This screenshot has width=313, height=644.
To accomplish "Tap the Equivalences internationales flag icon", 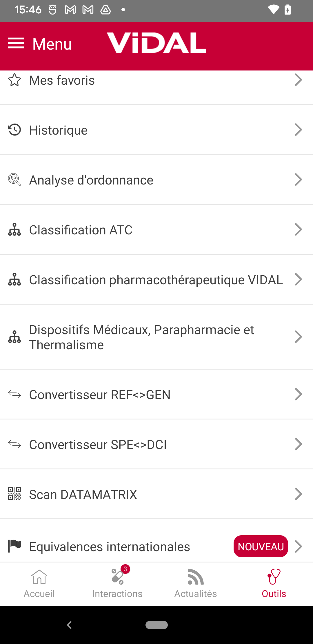I will tap(14, 546).
